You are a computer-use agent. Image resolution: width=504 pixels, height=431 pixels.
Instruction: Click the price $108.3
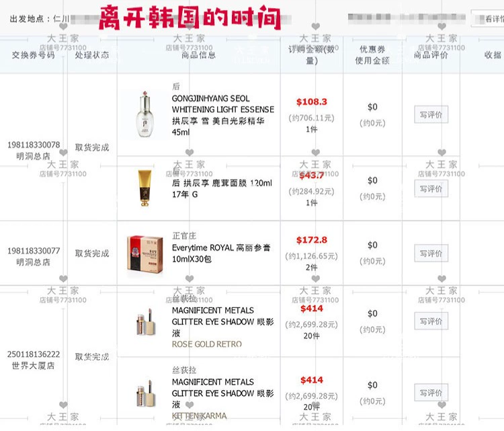click(311, 102)
